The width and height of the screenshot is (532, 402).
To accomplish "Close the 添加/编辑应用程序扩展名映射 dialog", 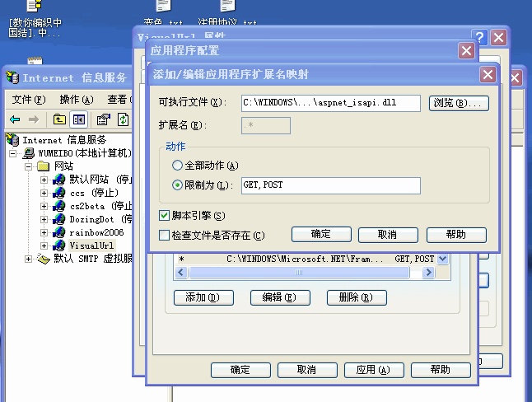I will pyautogui.click(x=488, y=74).
